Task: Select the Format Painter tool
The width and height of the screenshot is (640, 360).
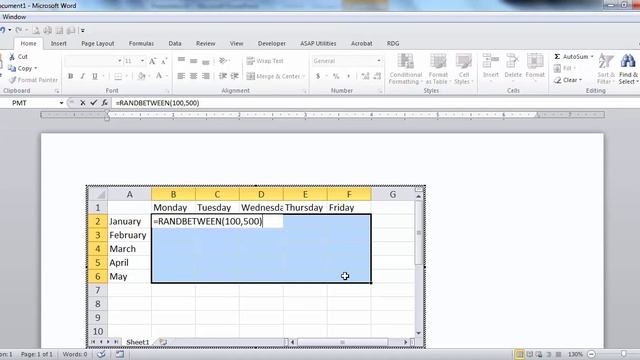Action: pos(33,80)
